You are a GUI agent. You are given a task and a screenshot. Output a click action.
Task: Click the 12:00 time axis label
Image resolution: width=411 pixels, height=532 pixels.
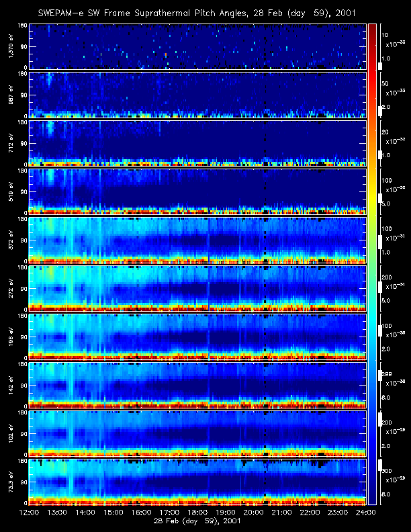click(29, 513)
